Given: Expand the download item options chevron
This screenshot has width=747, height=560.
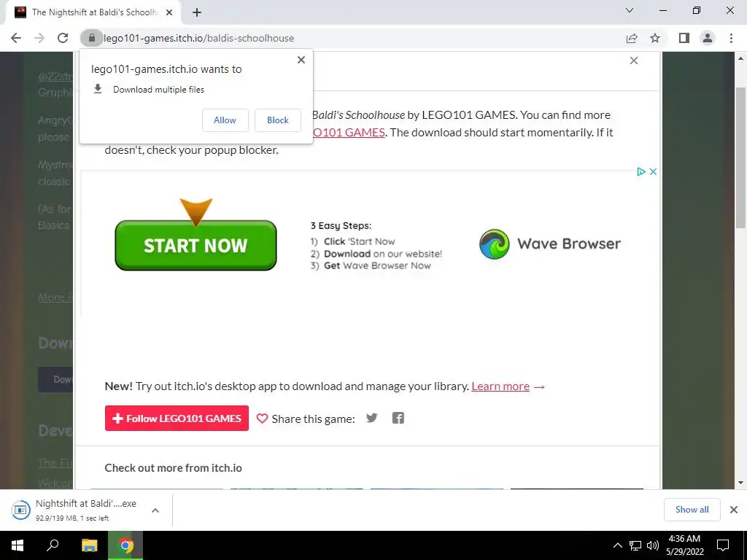Looking at the screenshot, I should click(155, 510).
